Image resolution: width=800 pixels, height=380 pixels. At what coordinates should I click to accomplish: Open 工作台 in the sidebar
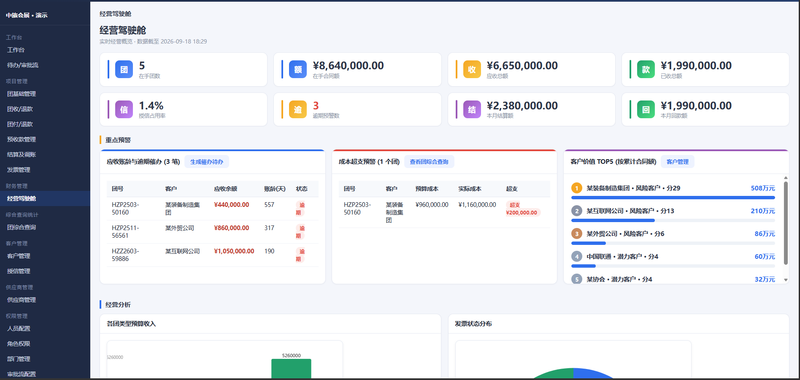pos(15,50)
